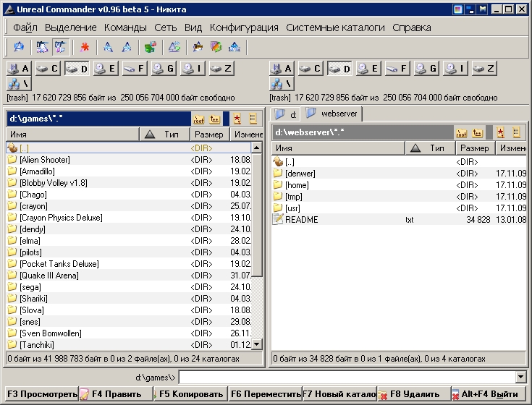Toggle the pressed full-details view toolbar button
Screen dimensions: 532x405
coord(61,47)
